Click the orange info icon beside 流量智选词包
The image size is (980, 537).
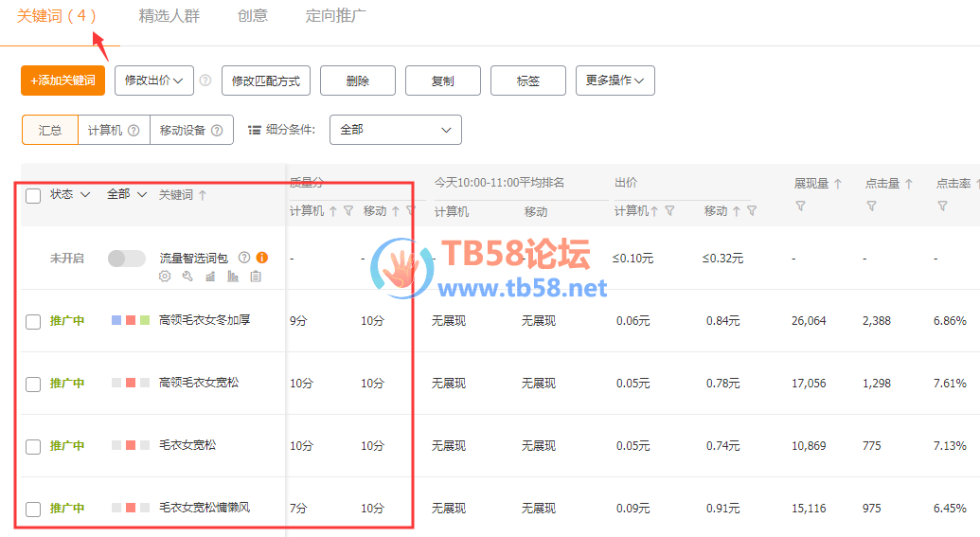coord(262,257)
